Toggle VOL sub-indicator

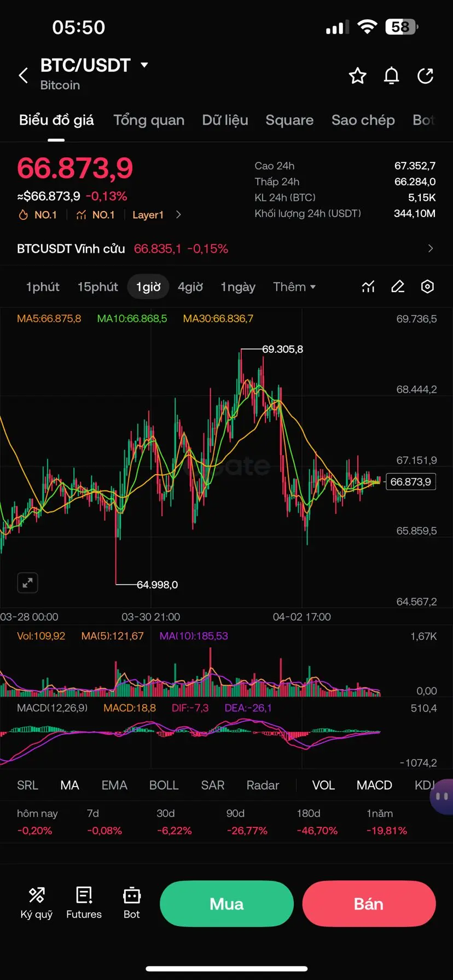coord(323,785)
